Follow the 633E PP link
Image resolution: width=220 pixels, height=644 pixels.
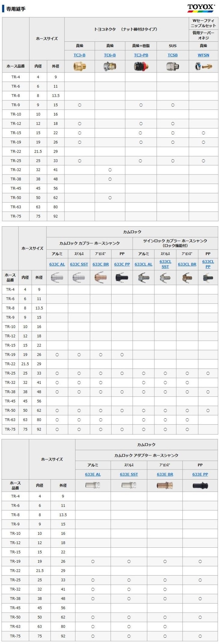[200, 474]
